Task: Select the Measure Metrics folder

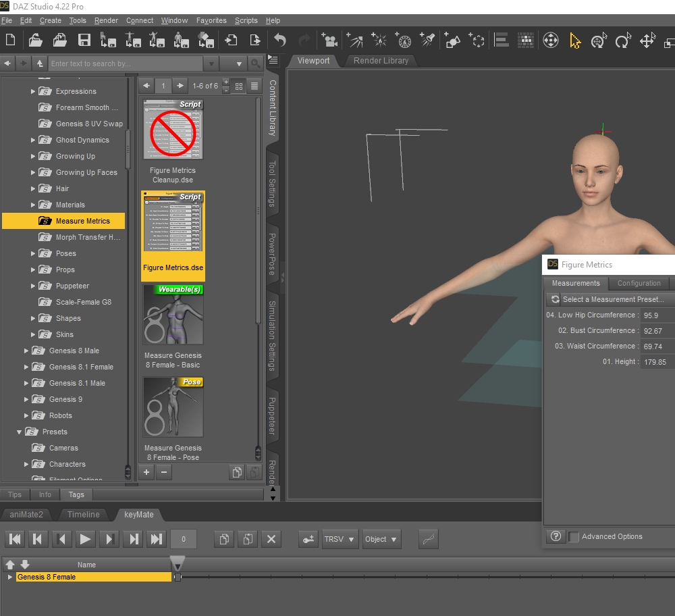Action: coord(82,221)
